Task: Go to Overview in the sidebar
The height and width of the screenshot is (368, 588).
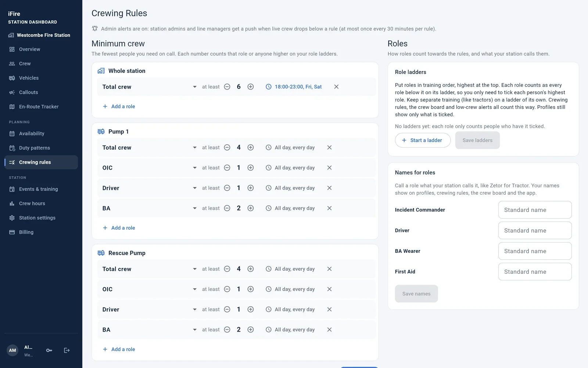Action: click(41, 49)
